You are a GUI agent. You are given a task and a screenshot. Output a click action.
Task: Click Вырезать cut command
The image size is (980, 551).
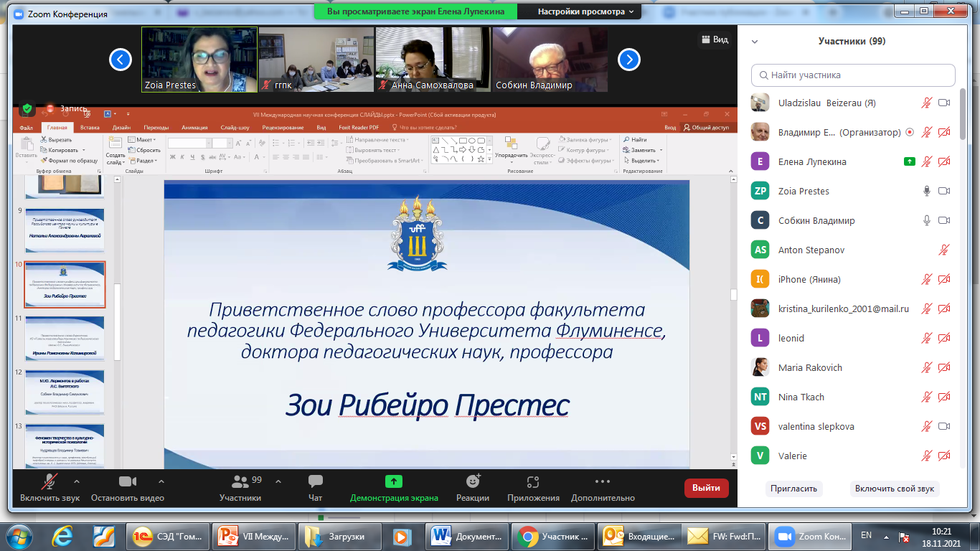coord(56,140)
